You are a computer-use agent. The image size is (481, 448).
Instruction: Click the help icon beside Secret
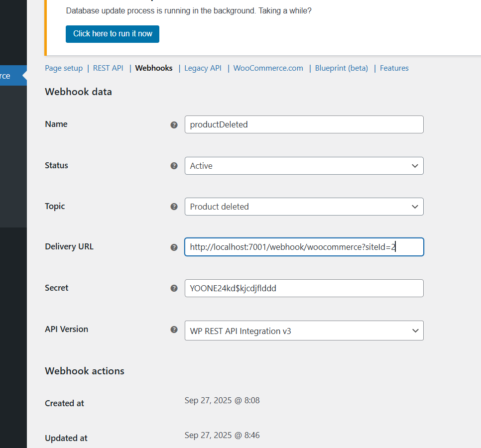[x=174, y=288]
